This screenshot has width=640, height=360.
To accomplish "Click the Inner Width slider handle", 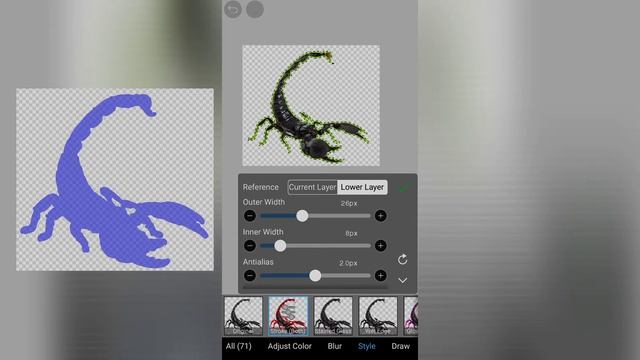I will pos(280,245).
